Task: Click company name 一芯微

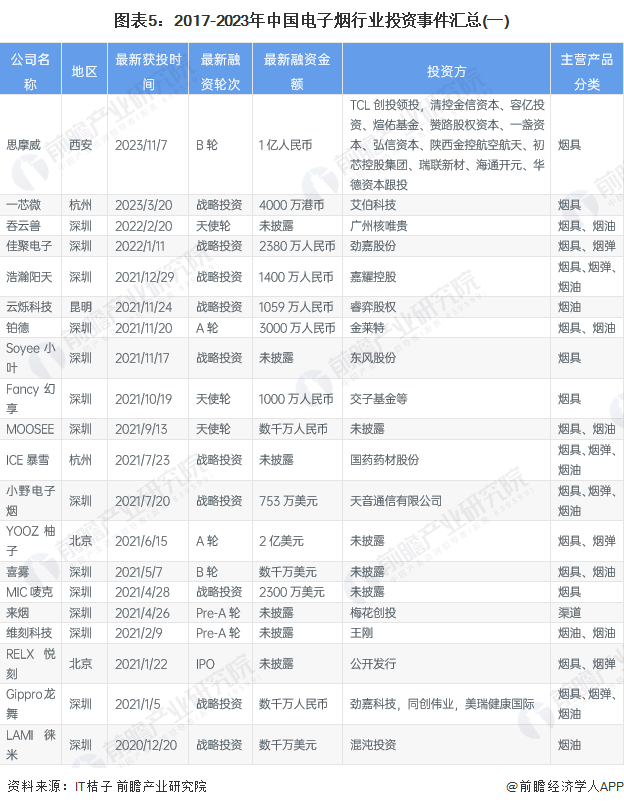Action: 24,205
